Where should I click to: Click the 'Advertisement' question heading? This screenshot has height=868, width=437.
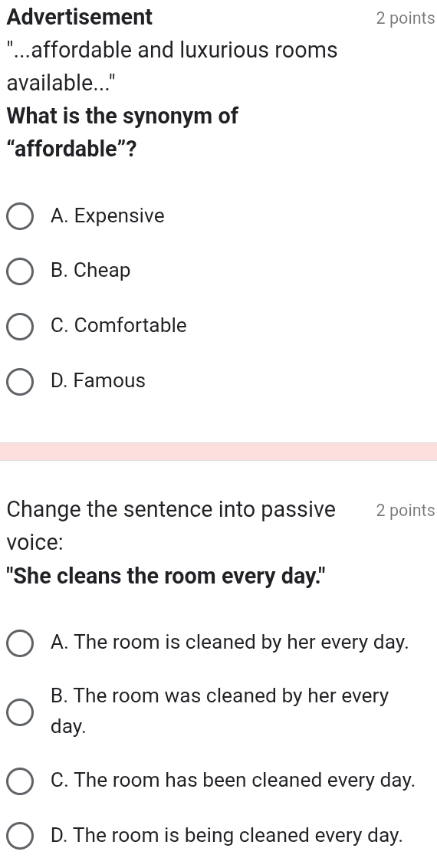(80, 17)
